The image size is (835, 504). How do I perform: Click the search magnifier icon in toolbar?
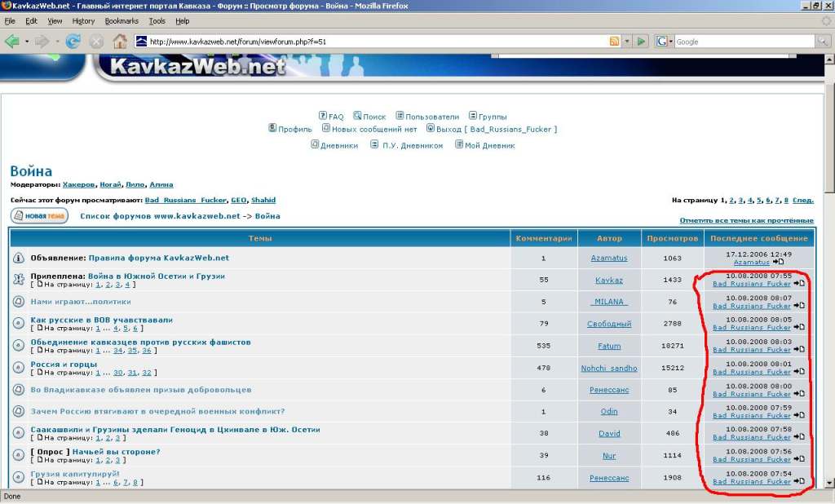[823, 41]
